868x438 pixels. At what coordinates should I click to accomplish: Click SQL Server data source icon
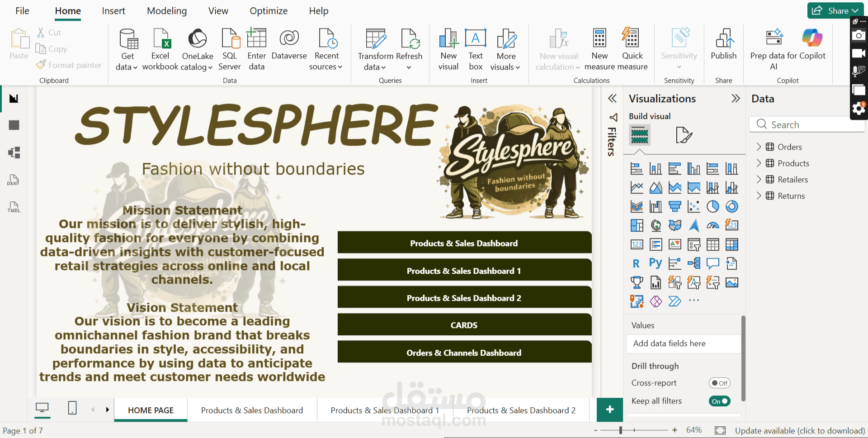click(230, 49)
